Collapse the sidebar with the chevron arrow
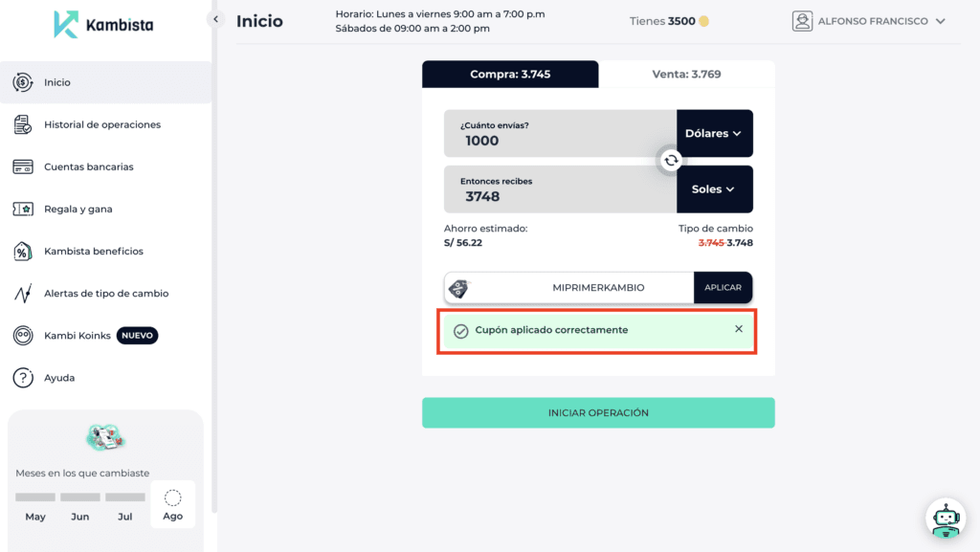Screen dimensions: 980x552 [215, 19]
